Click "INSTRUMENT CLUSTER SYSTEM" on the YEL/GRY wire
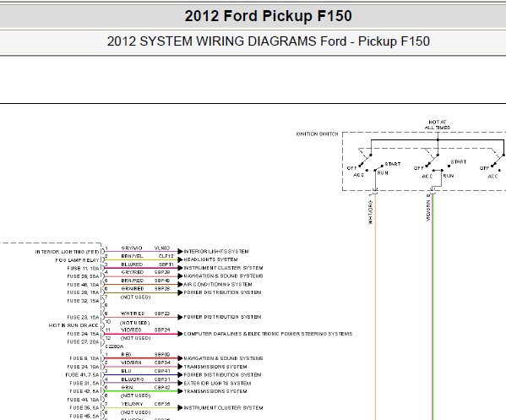 (223, 407)
